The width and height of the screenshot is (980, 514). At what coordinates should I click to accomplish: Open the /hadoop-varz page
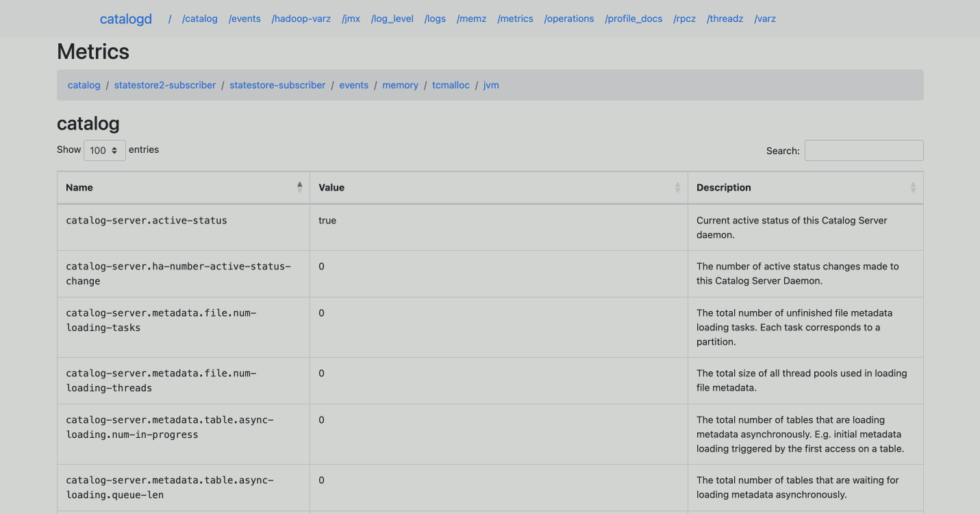(x=301, y=19)
